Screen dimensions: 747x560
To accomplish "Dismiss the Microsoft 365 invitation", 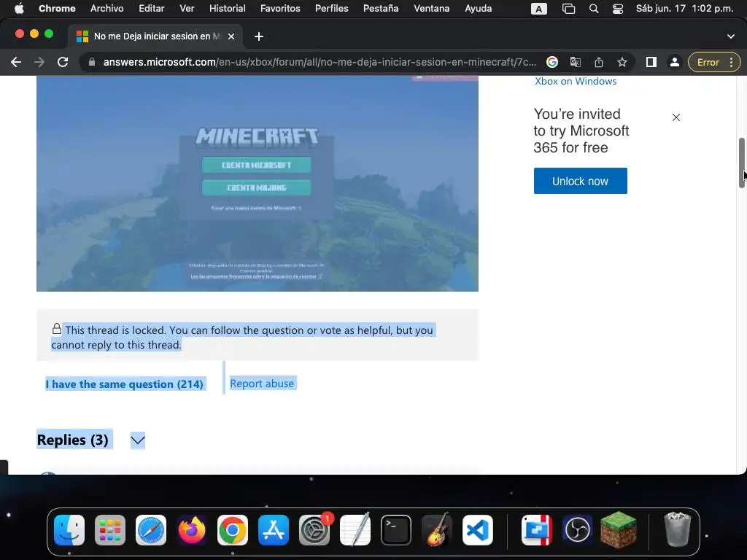I will pyautogui.click(x=676, y=117).
